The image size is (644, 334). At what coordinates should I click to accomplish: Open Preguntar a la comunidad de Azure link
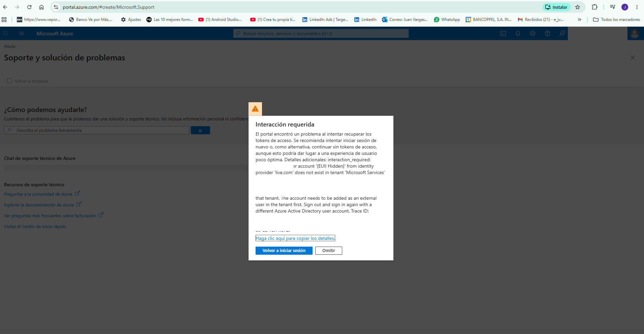(42, 194)
